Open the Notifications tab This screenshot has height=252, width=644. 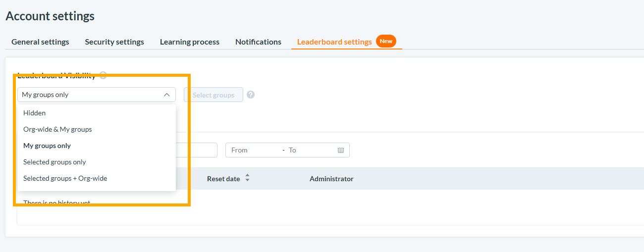click(x=258, y=42)
